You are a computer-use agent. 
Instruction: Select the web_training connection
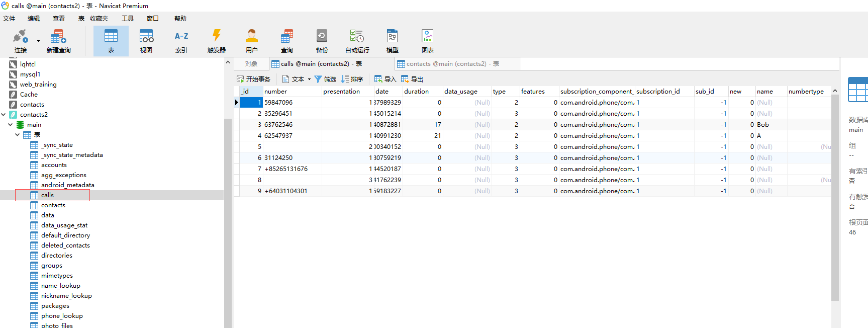click(x=38, y=84)
